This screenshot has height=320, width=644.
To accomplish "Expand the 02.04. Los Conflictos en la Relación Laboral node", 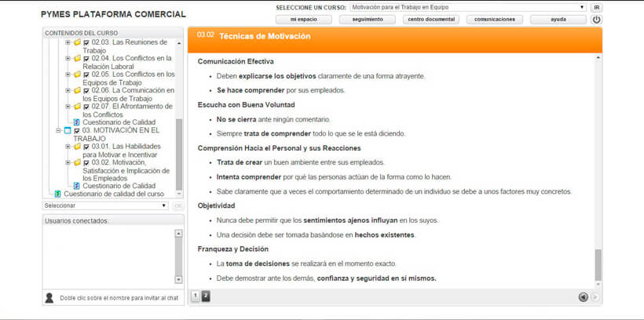I will [x=68, y=58].
